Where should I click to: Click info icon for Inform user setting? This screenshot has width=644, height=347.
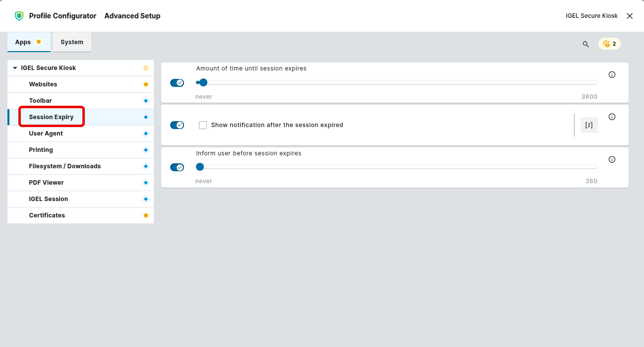pyautogui.click(x=612, y=160)
